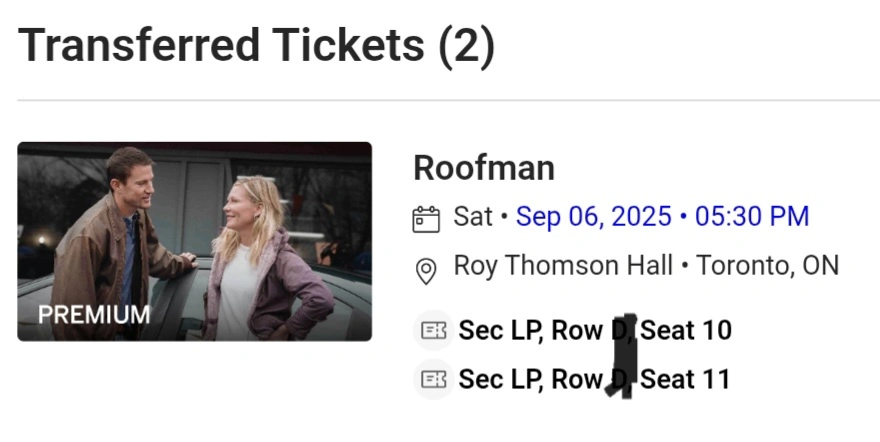This screenshot has width=880, height=442.
Task: Click the woman in the Roofman thumbnail
Action: [255, 260]
